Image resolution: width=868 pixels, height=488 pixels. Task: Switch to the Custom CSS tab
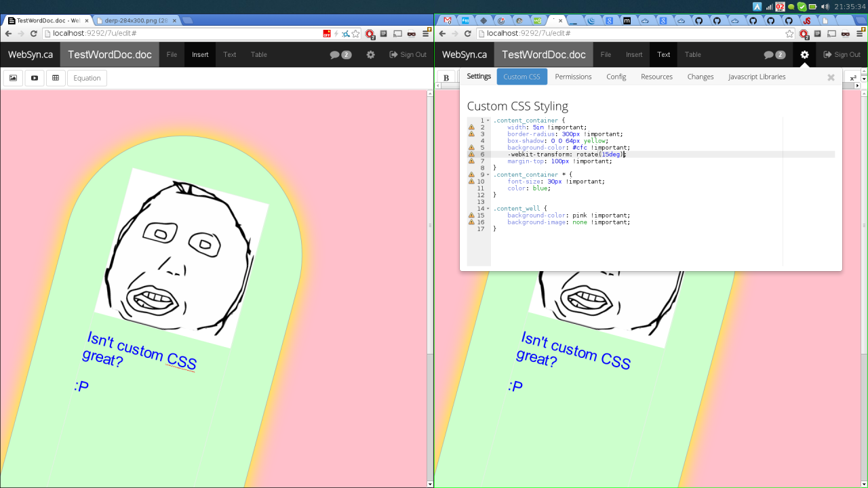[522, 77]
